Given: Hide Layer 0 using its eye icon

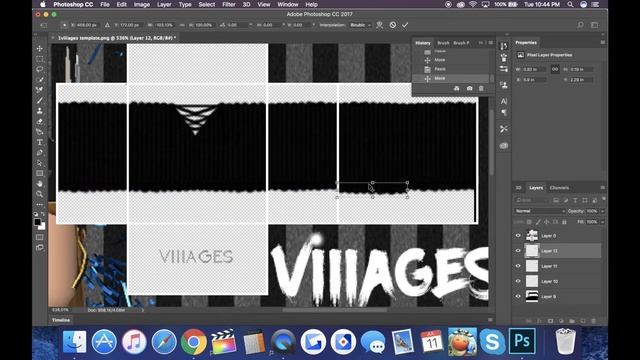Looking at the screenshot, I should (x=518, y=236).
